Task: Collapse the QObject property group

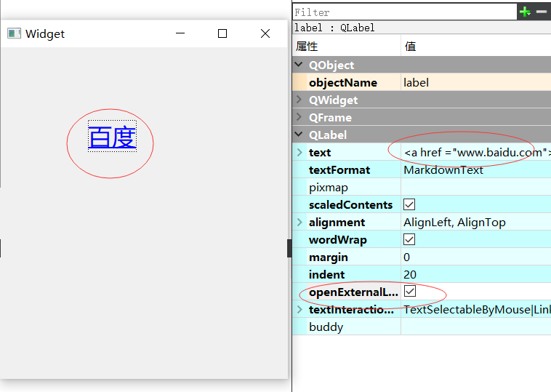Action: [299, 64]
